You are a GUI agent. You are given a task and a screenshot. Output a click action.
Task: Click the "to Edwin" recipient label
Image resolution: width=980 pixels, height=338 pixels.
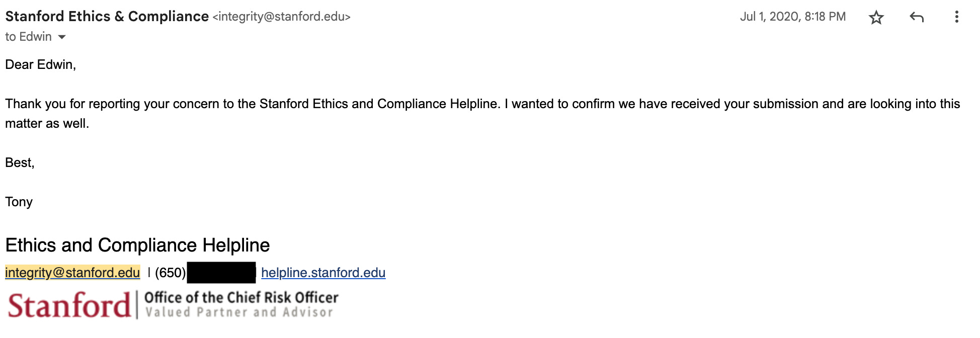[x=28, y=37]
